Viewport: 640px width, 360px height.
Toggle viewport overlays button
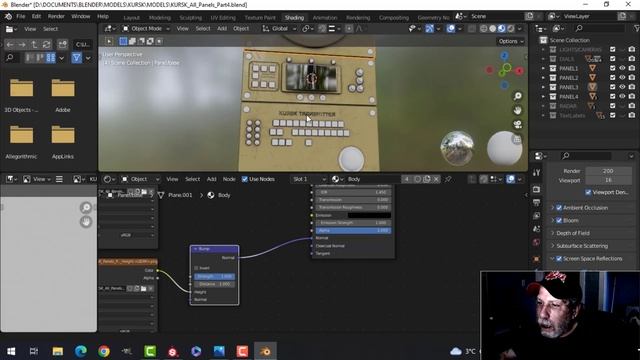tap(451, 29)
